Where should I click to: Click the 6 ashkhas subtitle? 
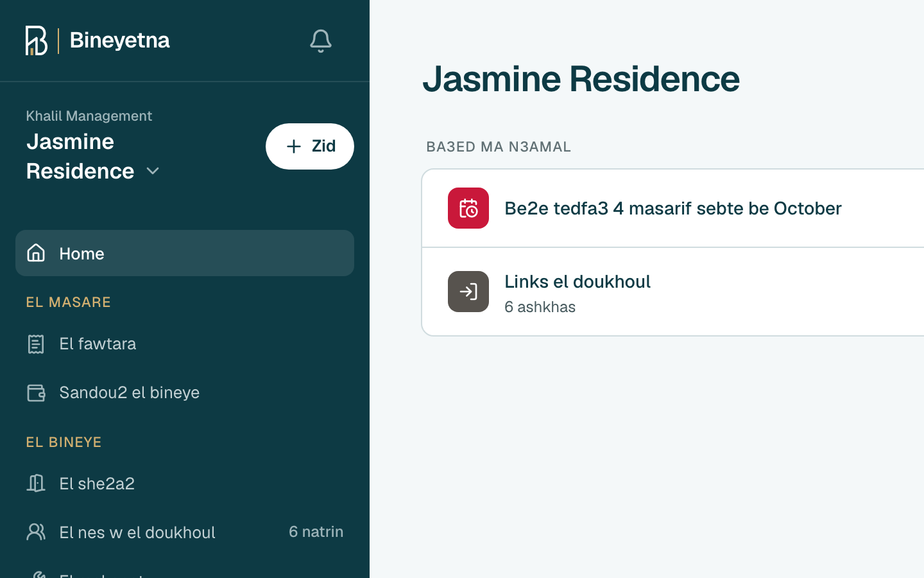540,307
